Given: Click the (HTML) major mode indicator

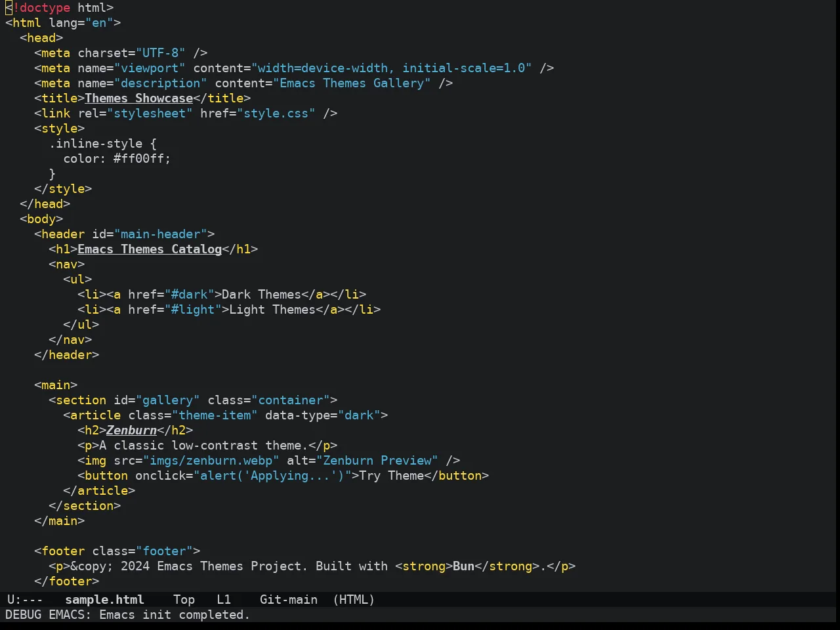Looking at the screenshot, I should click(354, 599).
